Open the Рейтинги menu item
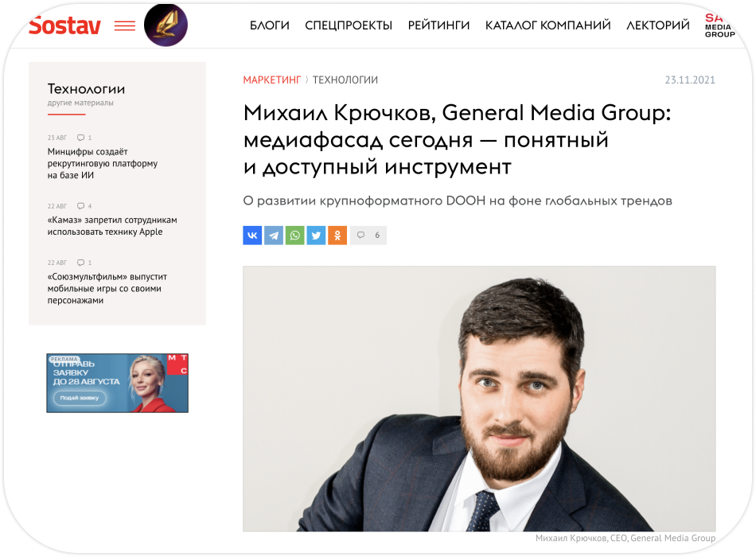Image resolution: width=756 pixels, height=557 pixels. coord(438,25)
